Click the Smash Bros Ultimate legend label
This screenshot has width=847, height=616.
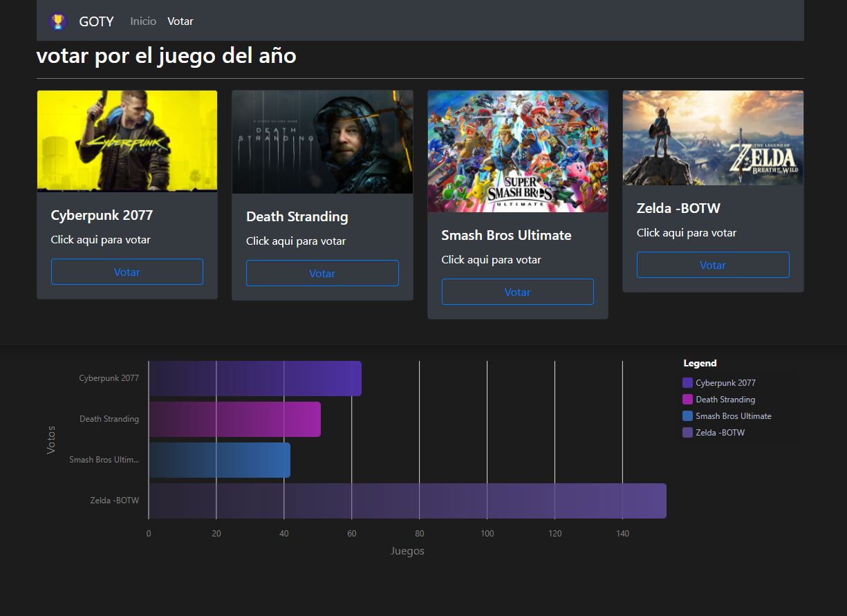[x=734, y=416]
